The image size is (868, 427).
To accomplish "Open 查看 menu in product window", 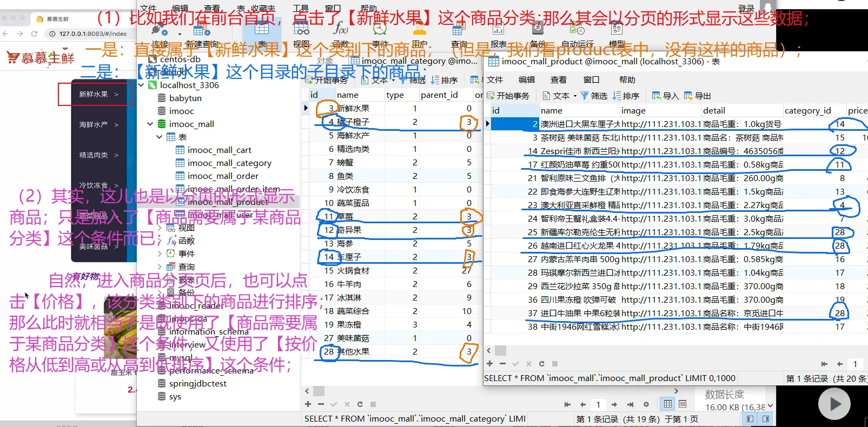I will click(559, 80).
